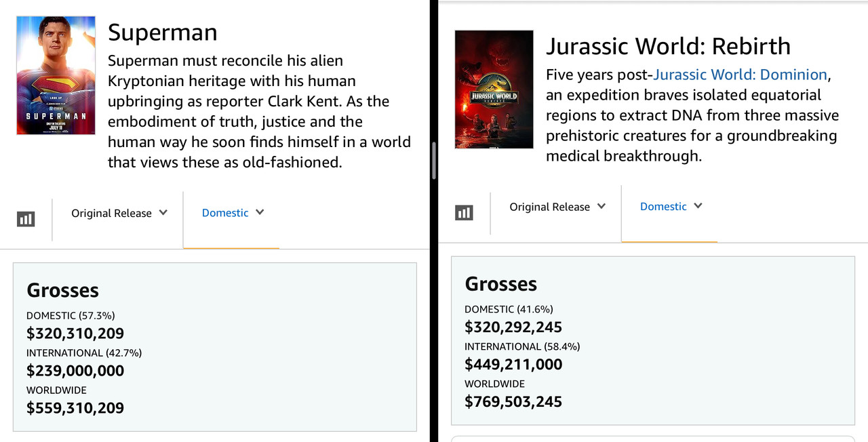The width and height of the screenshot is (868, 442).
Task: Select the Jurassic World: Rebirth poster thumbnail
Action: click(494, 89)
